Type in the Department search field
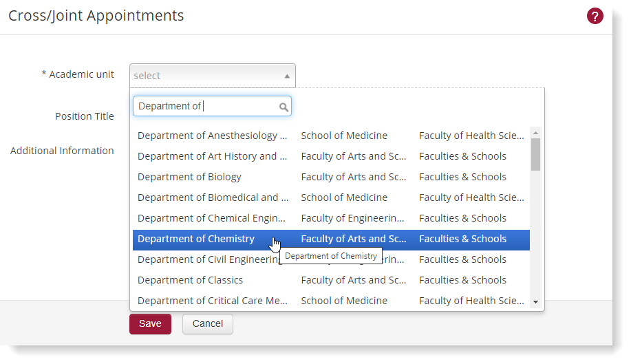The width and height of the screenshot is (631, 364). pyautogui.click(x=206, y=106)
